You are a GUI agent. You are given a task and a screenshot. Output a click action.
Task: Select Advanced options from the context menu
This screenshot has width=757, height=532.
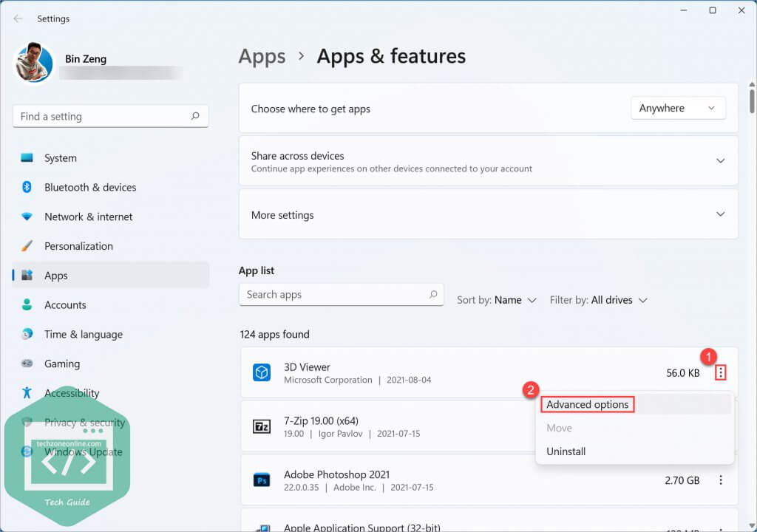pyautogui.click(x=587, y=404)
